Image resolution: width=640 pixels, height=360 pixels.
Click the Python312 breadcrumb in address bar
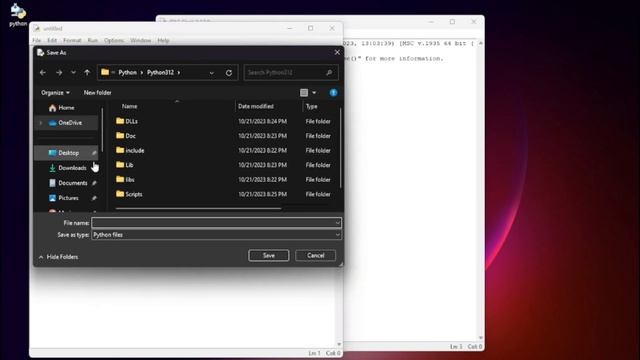point(160,73)
